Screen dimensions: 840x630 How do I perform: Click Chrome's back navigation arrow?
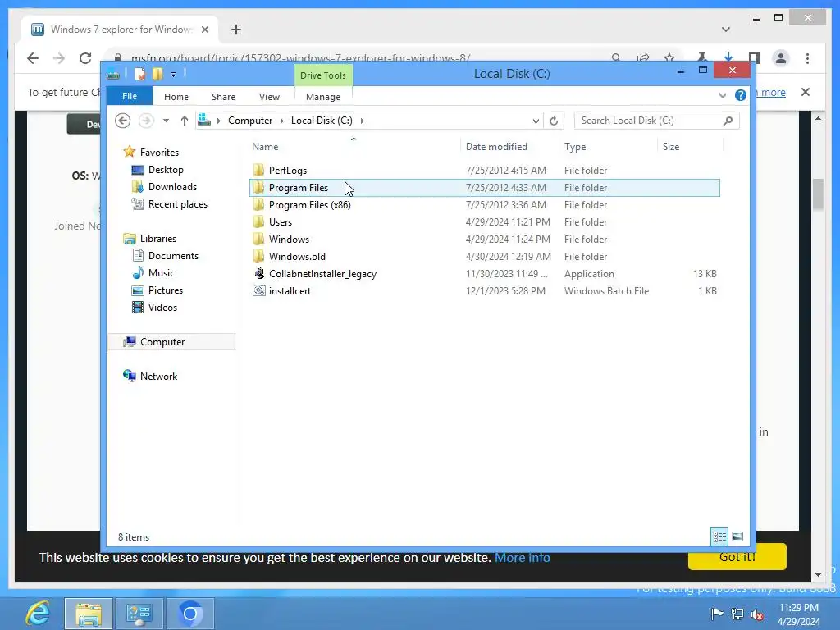tap(33, 58)
